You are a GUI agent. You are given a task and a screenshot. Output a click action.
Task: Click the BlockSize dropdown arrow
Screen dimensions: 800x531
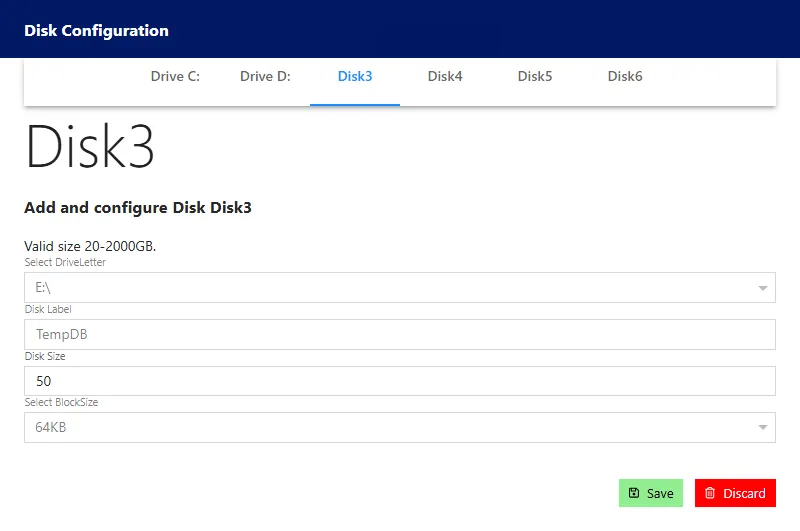click(763, 427)
